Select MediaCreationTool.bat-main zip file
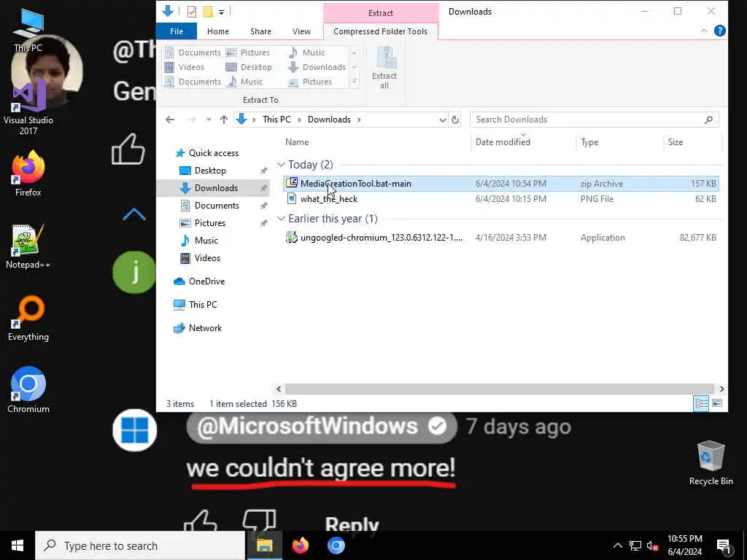 tap(500, 183)
